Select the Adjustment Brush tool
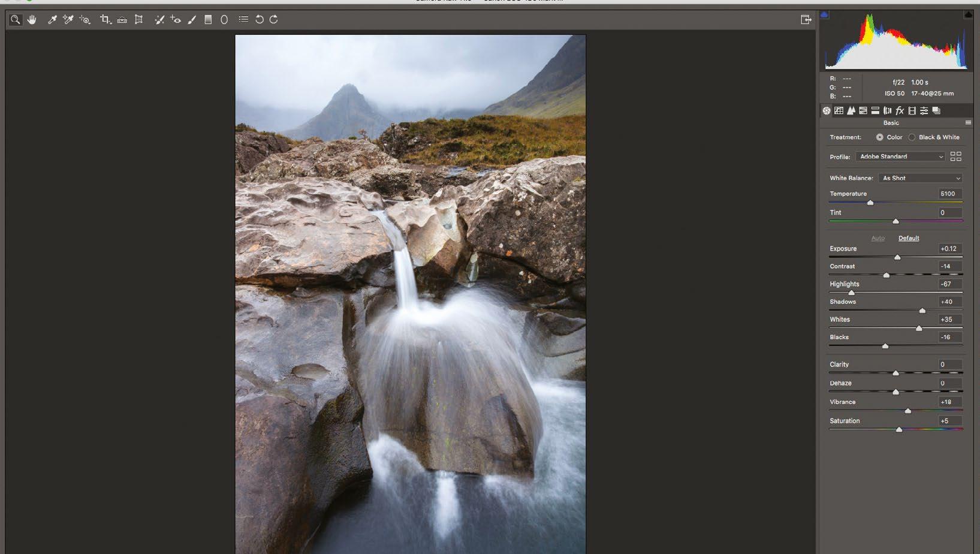Viewport: 980px width, 554px height. tap(192, 20)
